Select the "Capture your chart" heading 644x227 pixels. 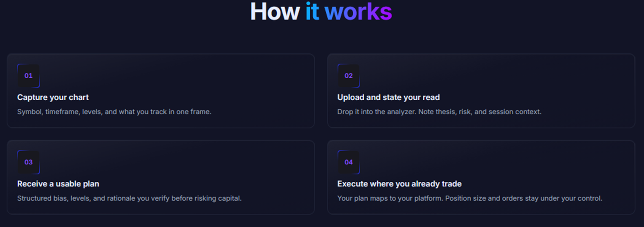53,97
